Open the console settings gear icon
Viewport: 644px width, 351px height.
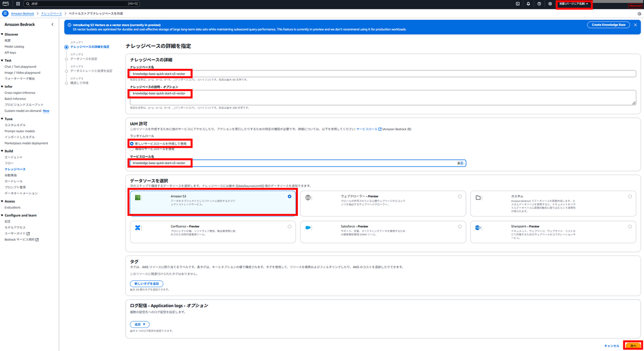pos(550,4)
